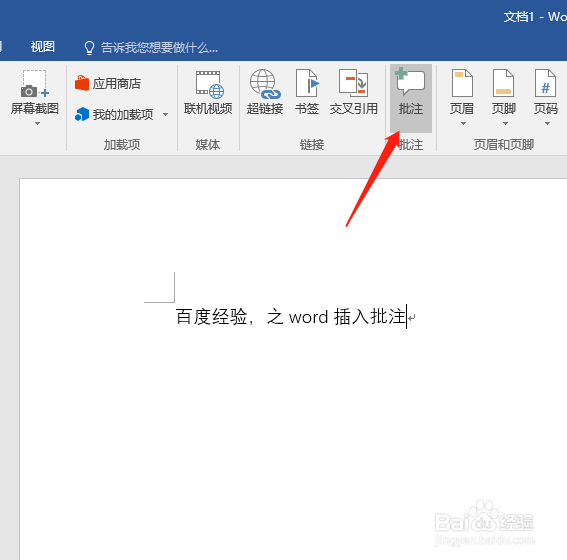Click 我的加载项 add-ins button
The image size is (567, 560).
point(114,115)
